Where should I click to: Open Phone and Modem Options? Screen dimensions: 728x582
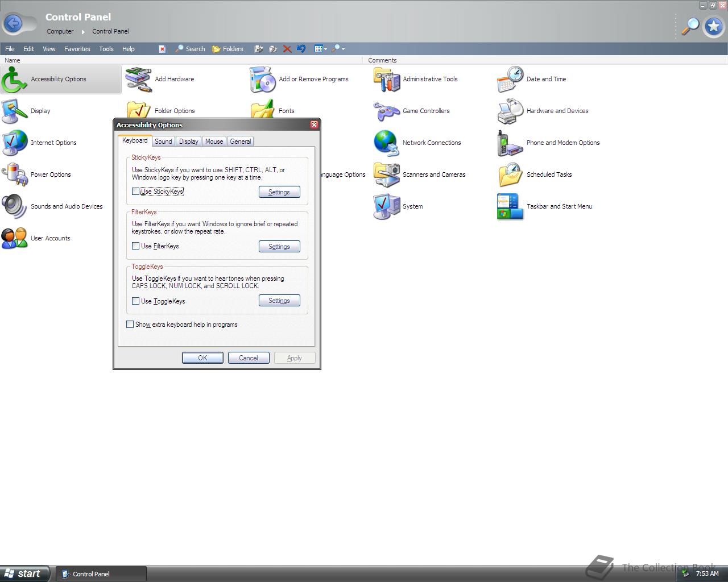(x=548, y=143)
